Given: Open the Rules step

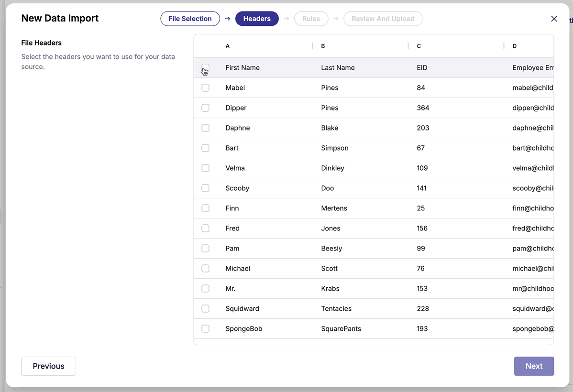Looking at the screenshot, I should tap(311, 19).
